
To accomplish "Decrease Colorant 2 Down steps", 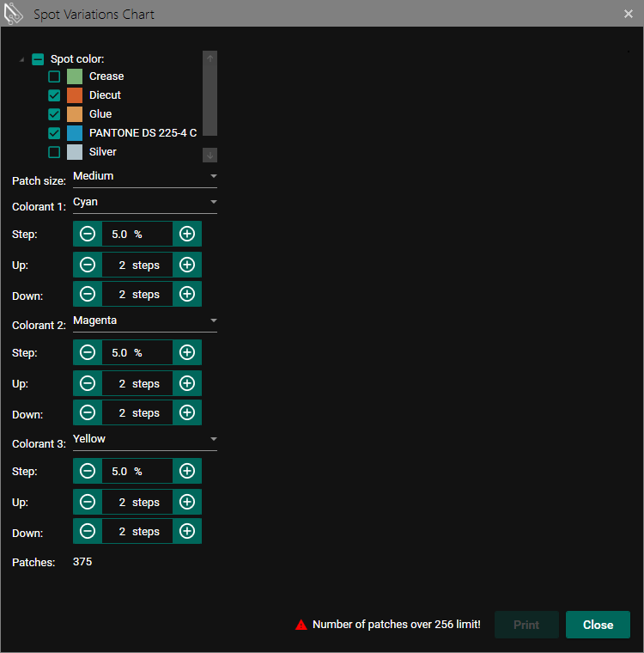I will (88, 412).
